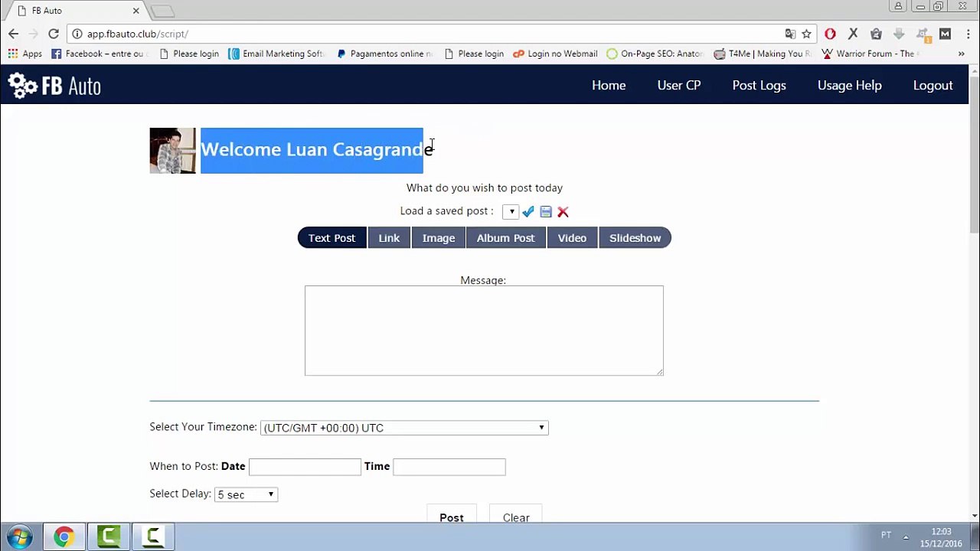Open the Facebook bookmark

coord(98,54)
